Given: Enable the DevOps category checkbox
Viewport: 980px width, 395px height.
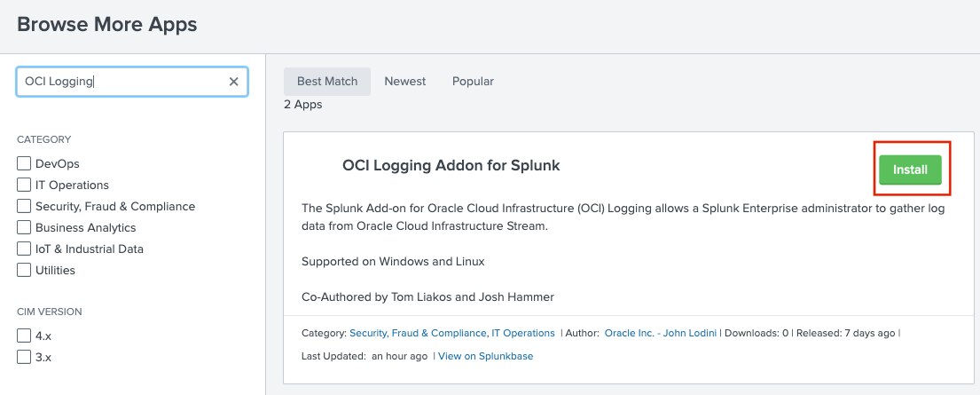Looking at the screenshot, I should pyautogui.click(x=25, y=164).
